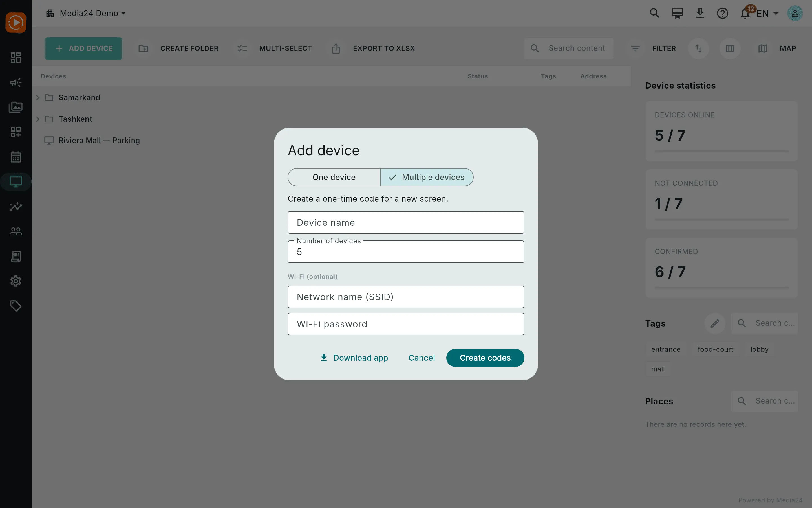The image size is (812, 508).
Task: Focus the Wi-Fi password field
Action: coord(406,324)
